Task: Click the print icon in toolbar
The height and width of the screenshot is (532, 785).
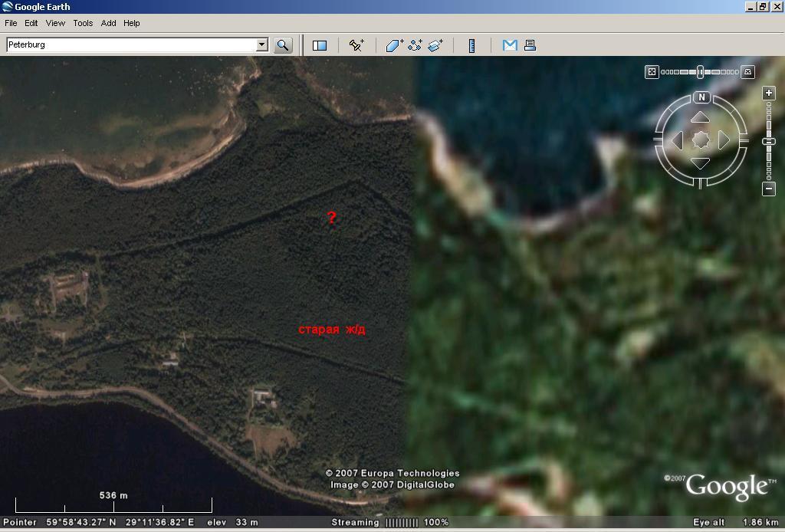Action: tap(529, 45)
